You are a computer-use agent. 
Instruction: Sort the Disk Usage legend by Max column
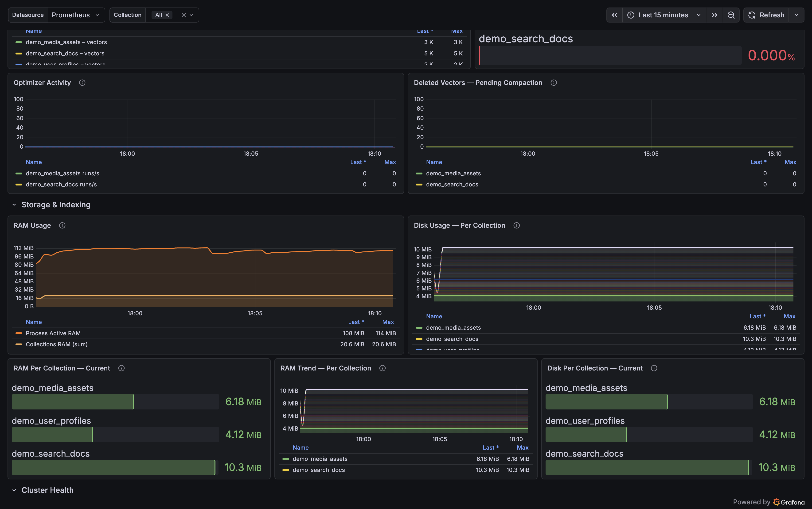click(x=789, y=316)
